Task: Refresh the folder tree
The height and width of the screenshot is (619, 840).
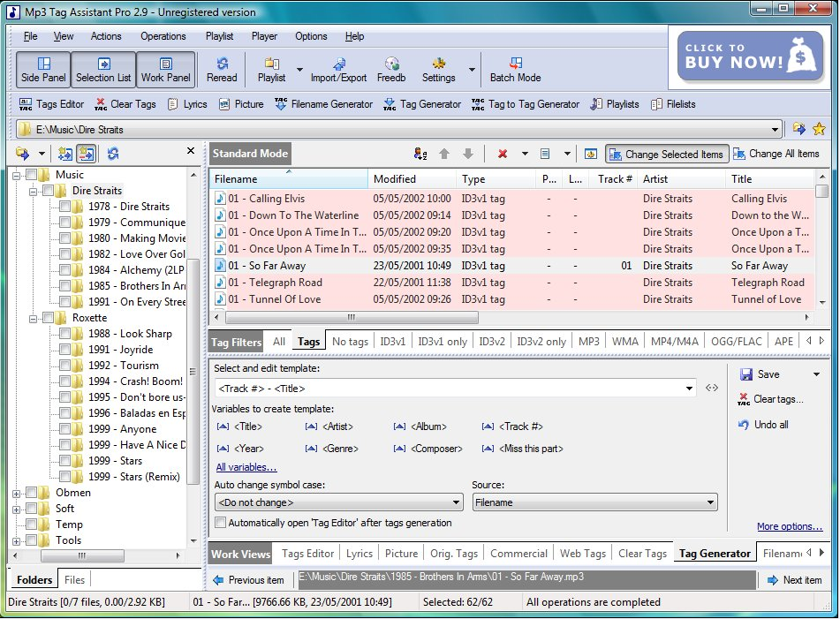Action: coord(112,154)
